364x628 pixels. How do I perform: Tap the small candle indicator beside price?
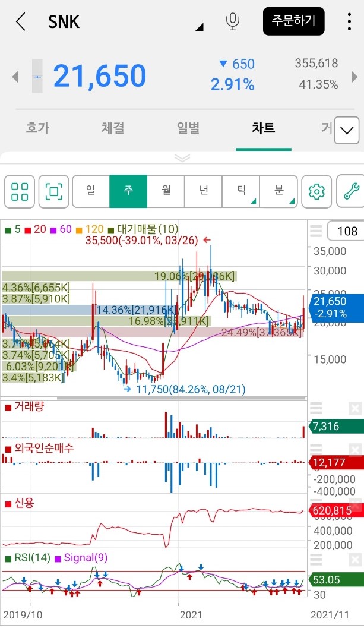37,76
